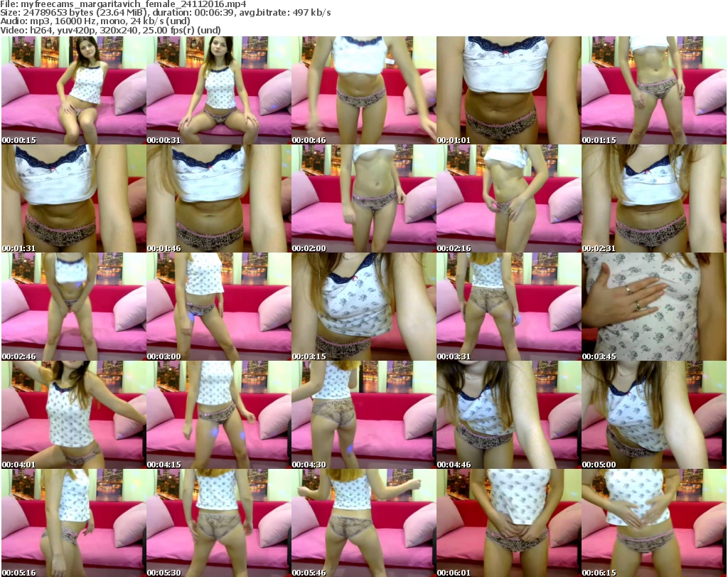The height and width of the screenshot is (577, 728).
Task: Select the thumbnail at 00:00:15
Action: (x=73, y=90)
